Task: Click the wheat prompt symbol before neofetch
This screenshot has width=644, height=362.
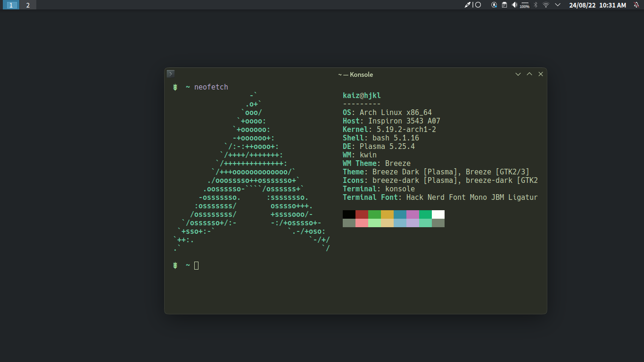Action: click(x=175, y=87)
